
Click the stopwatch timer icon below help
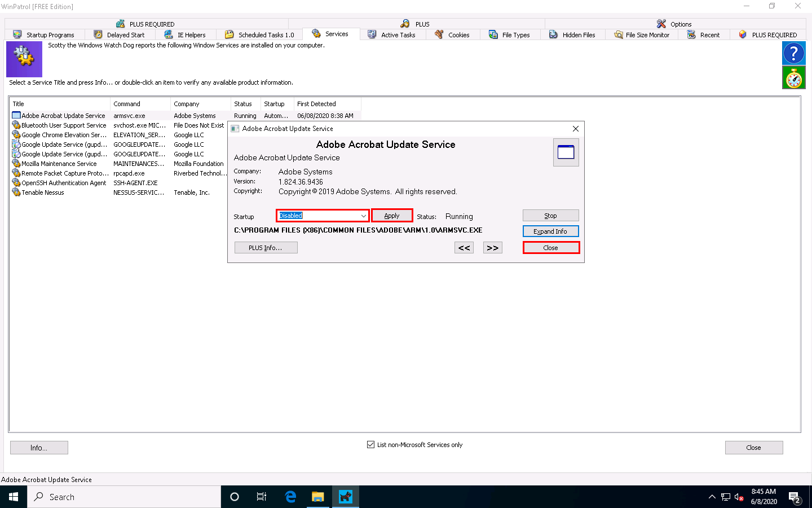pyautogui.click(x=793, y=78)
